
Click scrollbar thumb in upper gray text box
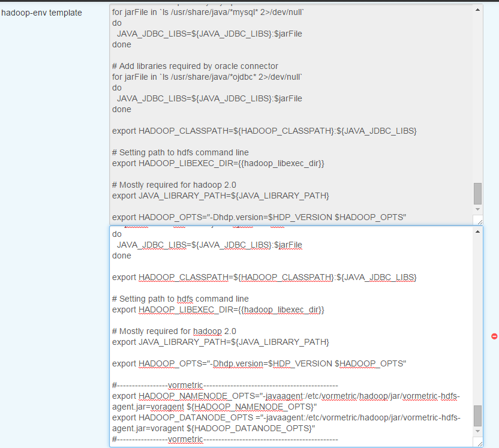click(477, 193)
